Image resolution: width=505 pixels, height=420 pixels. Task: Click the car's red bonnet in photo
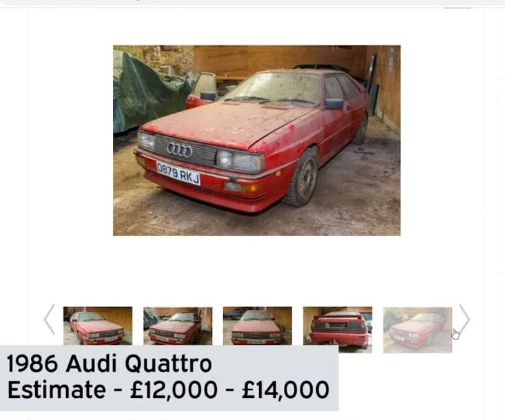(x=223, y=124)
